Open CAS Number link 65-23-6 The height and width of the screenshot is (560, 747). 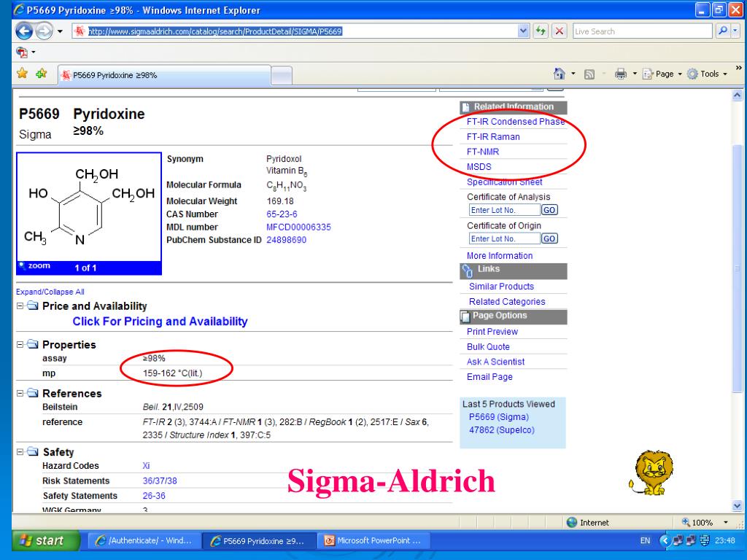coord(282,214)
